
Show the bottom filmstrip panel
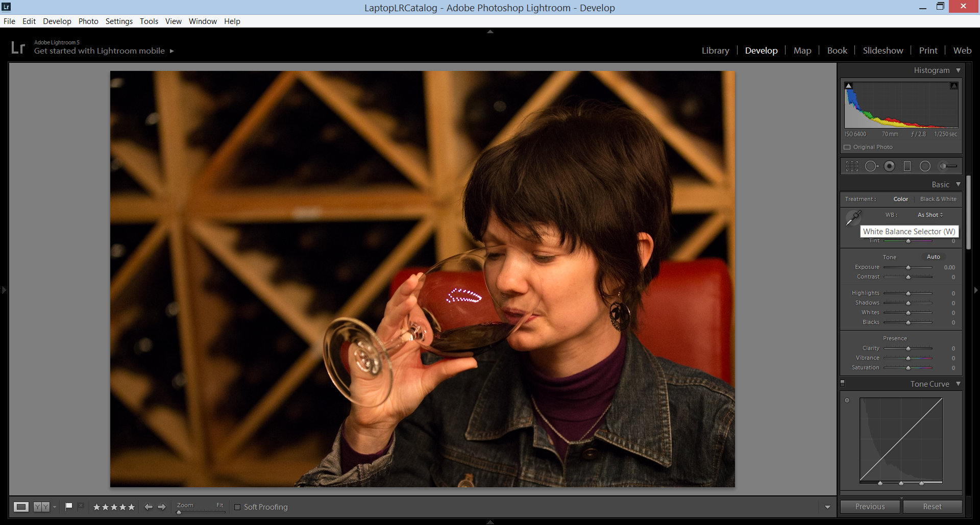[x=490, y=522]
